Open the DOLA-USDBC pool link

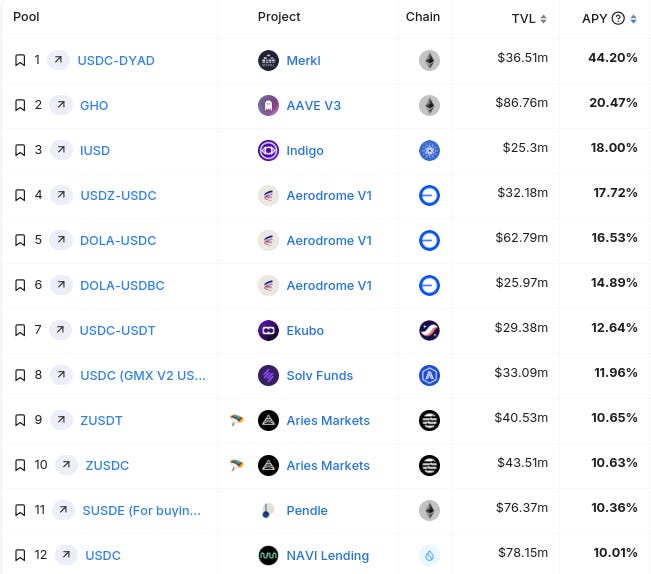tap(122, 286)
